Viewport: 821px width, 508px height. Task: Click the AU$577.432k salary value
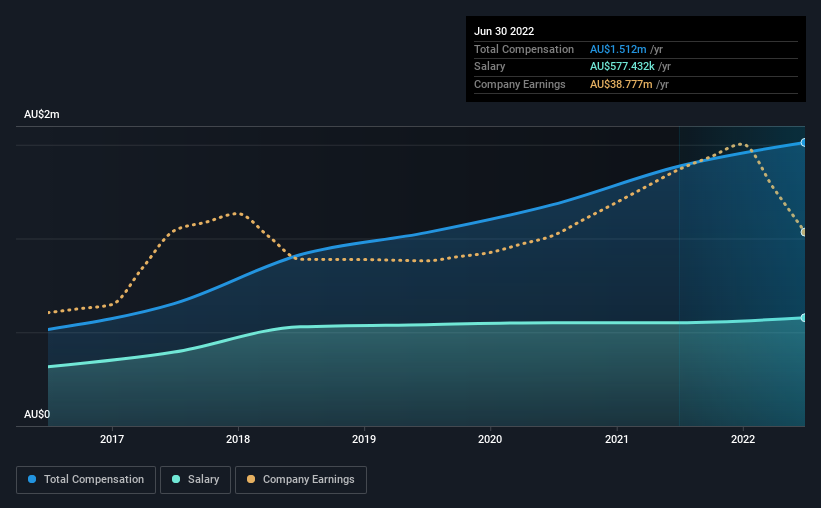click(x=623, y=67)
